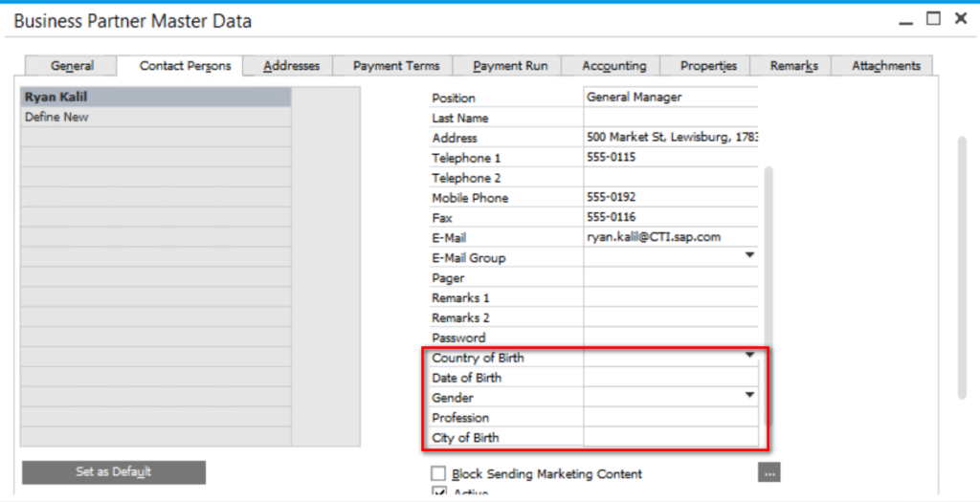Image resolution: width=980 pixels, height=502 pixels.
Task: Expand the Country of Birth dropdown
Action: 749,356
